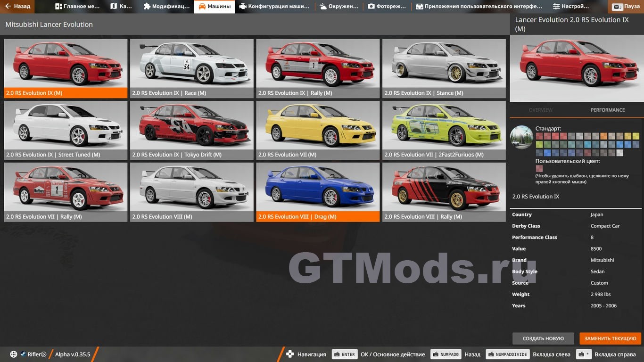
Task: Switch to the OVERVIEW tab
Action: tap(541, 110)
